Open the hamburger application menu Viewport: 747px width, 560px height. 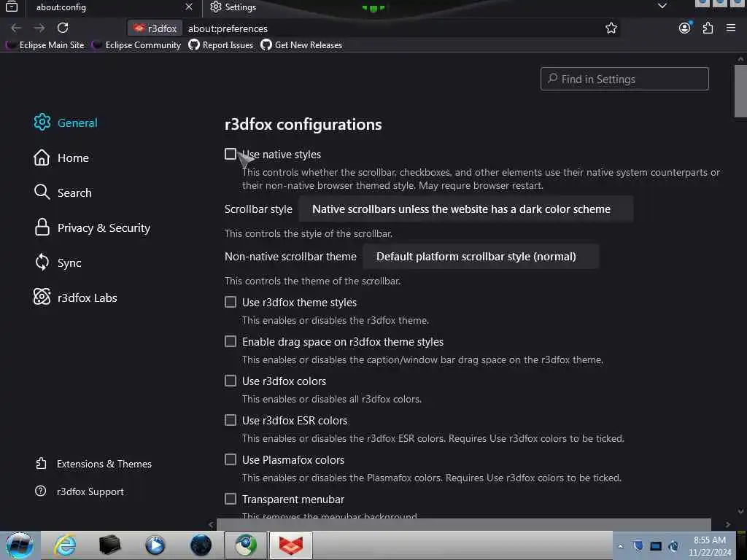coord(731,28)
